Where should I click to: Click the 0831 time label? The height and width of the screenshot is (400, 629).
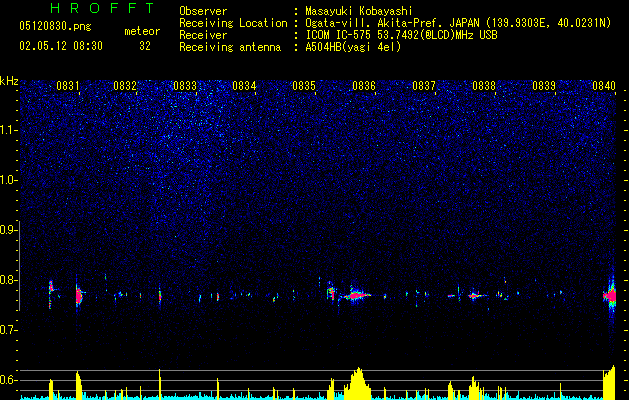[67, 86]
